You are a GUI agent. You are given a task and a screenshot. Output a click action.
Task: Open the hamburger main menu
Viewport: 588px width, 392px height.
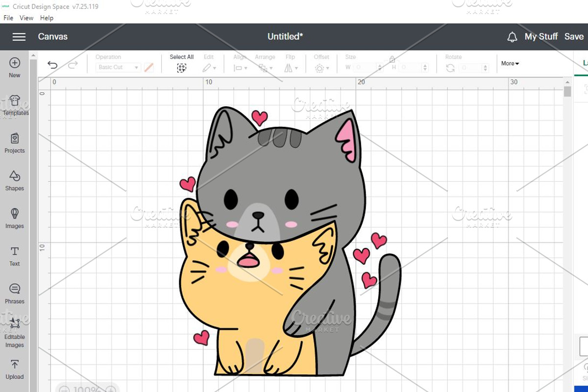point(19,37)
